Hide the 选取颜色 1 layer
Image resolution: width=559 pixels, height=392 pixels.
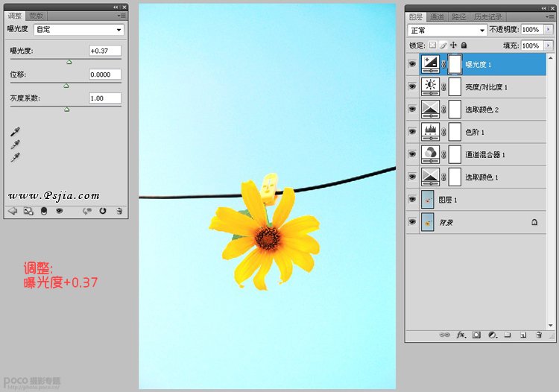click(412, 177)
